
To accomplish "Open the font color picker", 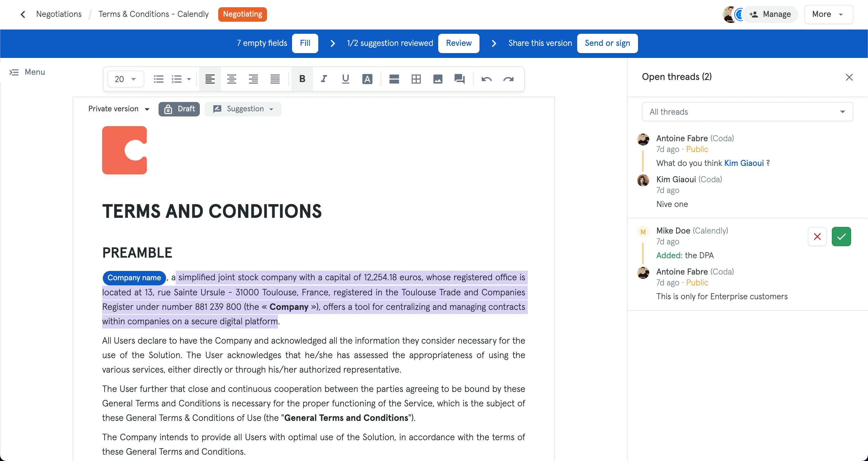I will [x=367, y=79].
